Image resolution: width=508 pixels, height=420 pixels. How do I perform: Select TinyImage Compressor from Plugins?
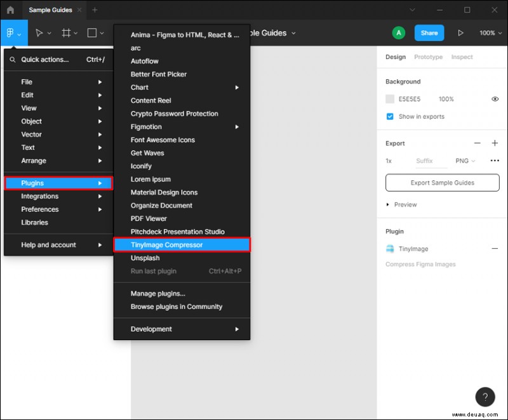click(166, 244)
